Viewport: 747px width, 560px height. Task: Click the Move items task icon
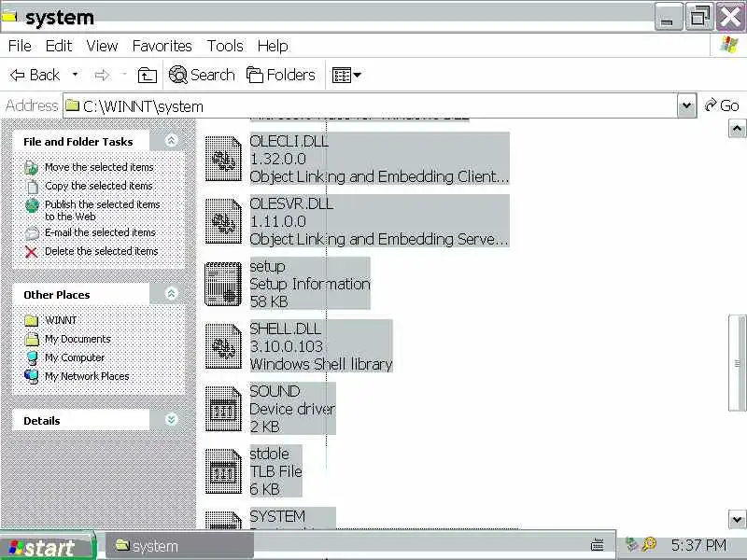click(x=31, y=168)
